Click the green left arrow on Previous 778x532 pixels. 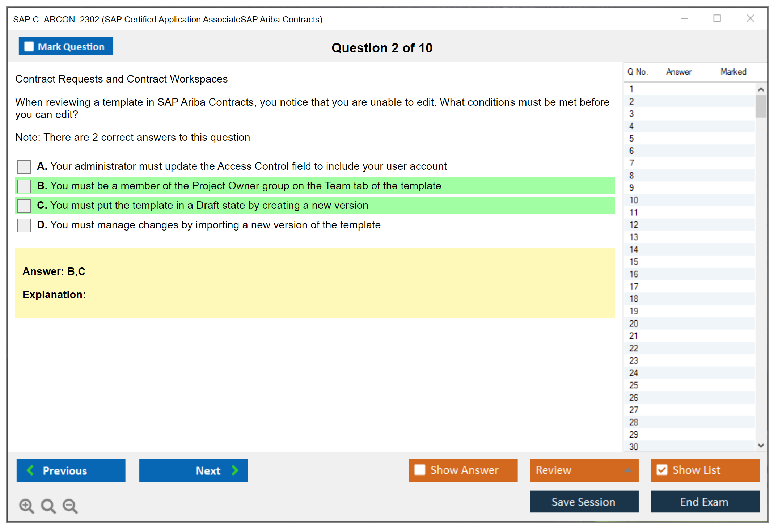point(30,470)
